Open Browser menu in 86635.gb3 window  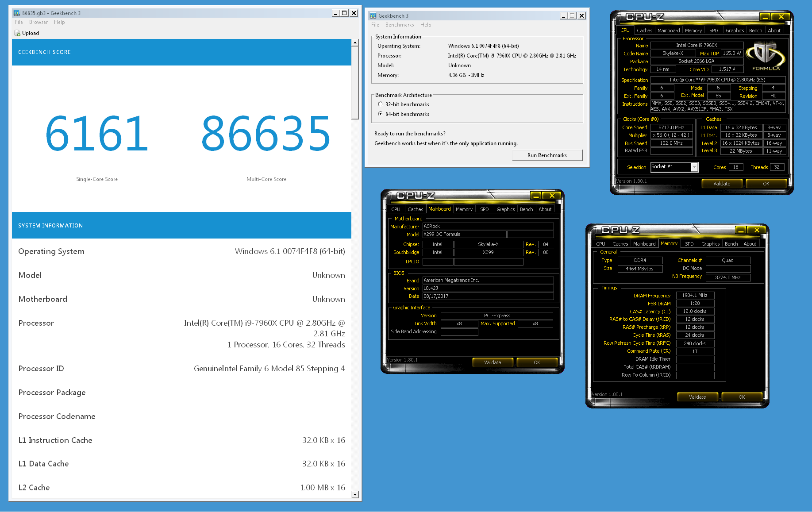tap(38, 22)
